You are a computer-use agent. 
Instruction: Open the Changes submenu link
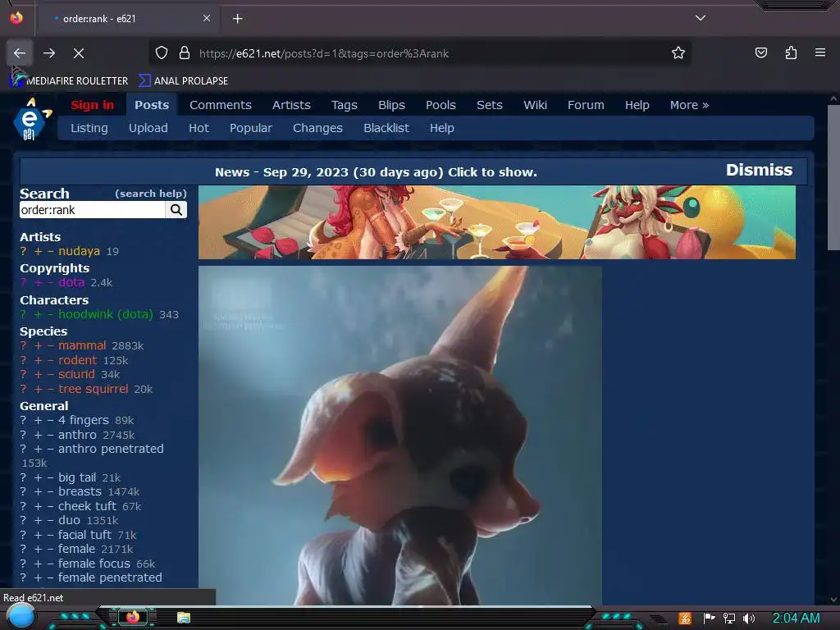(x=317, y=128)
